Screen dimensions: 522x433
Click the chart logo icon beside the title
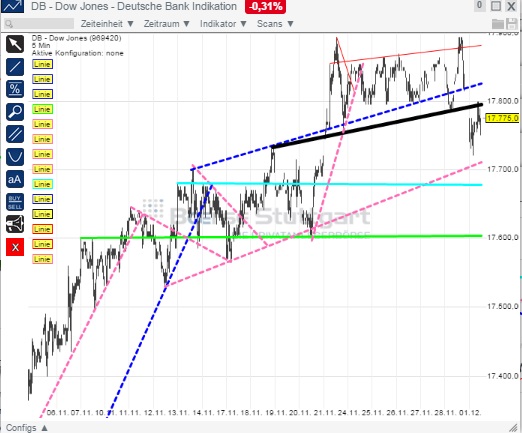click(13, 6)
